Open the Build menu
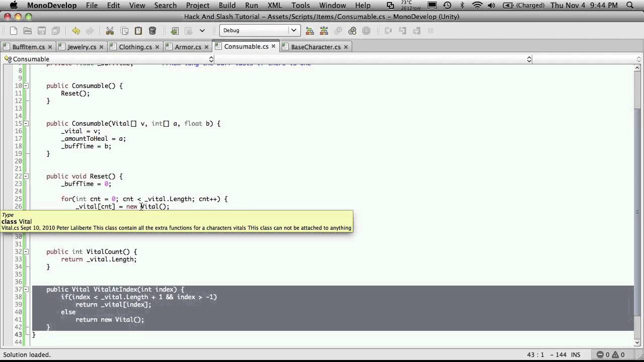644x362 pixels. tap(227, 6)
